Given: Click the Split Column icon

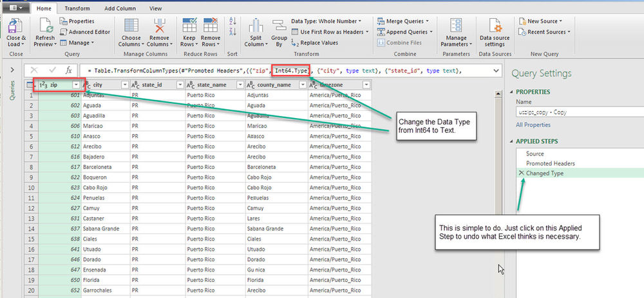Looking at the screenshot, I should click(x=256, y=26).
